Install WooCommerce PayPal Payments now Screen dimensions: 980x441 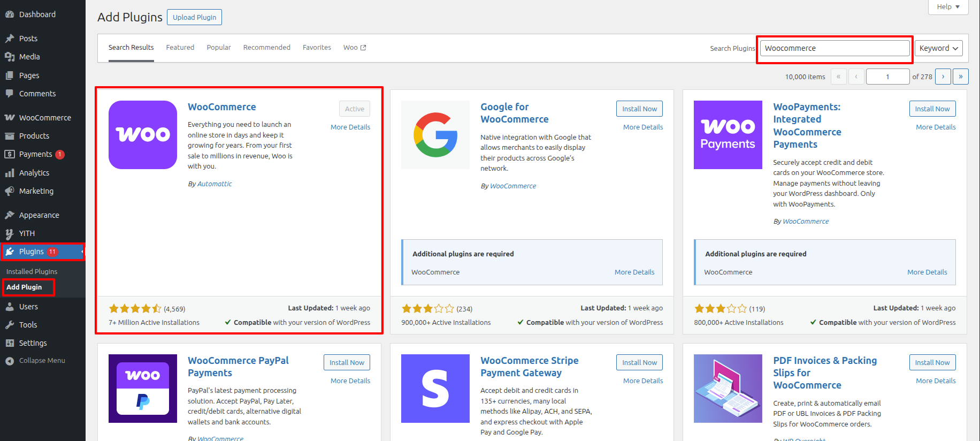[x=347, y=362]
